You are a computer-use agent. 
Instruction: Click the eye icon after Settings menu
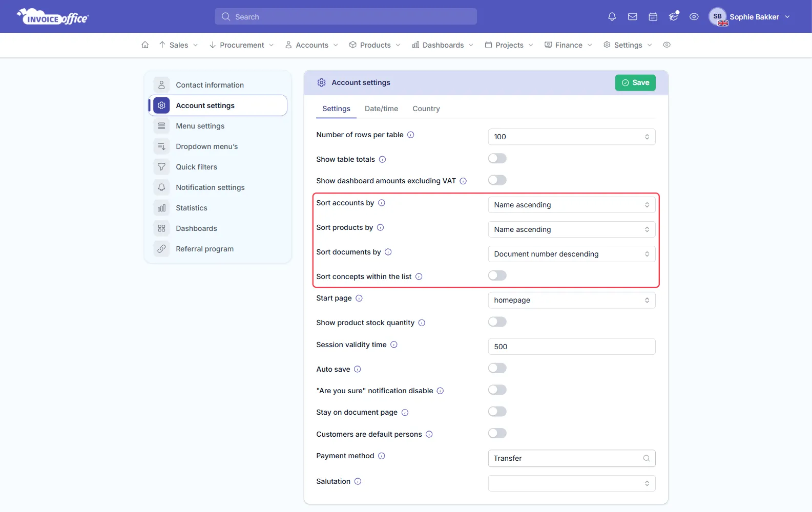click(x=667, y=45)
